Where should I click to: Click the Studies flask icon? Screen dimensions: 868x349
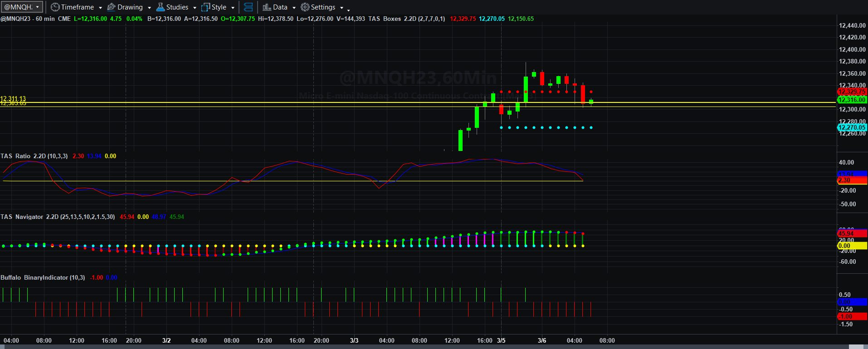160,7
